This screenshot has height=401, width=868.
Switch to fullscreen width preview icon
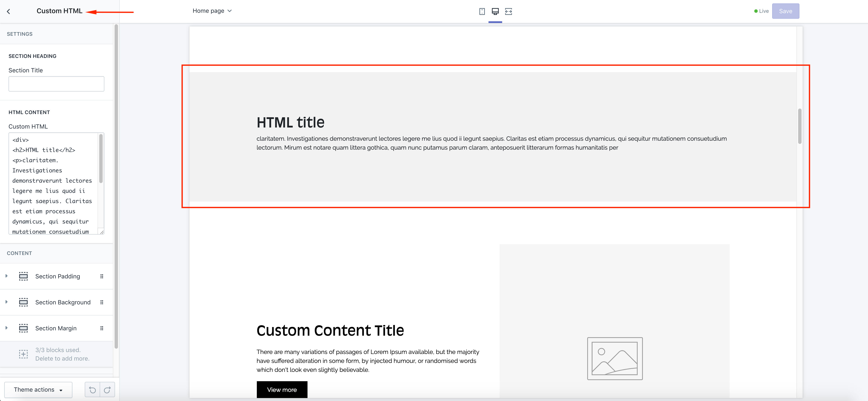coord(508,11)
